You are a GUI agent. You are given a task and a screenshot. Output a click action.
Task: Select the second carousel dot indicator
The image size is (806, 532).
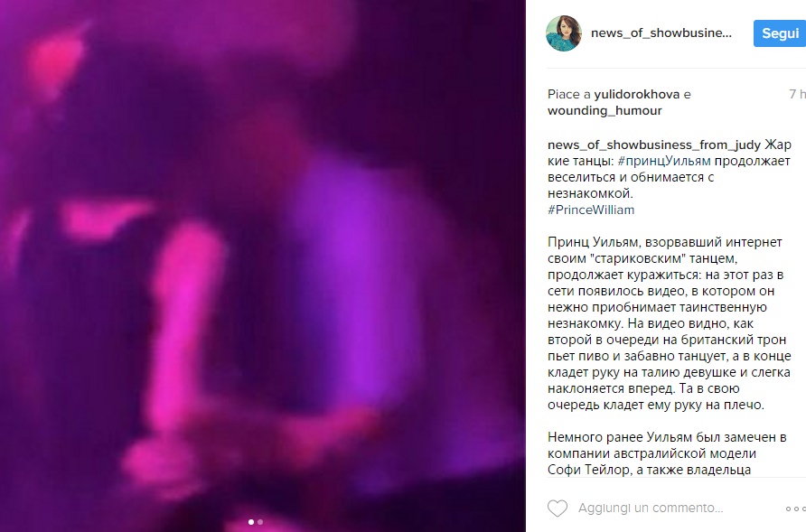[260, 522]
